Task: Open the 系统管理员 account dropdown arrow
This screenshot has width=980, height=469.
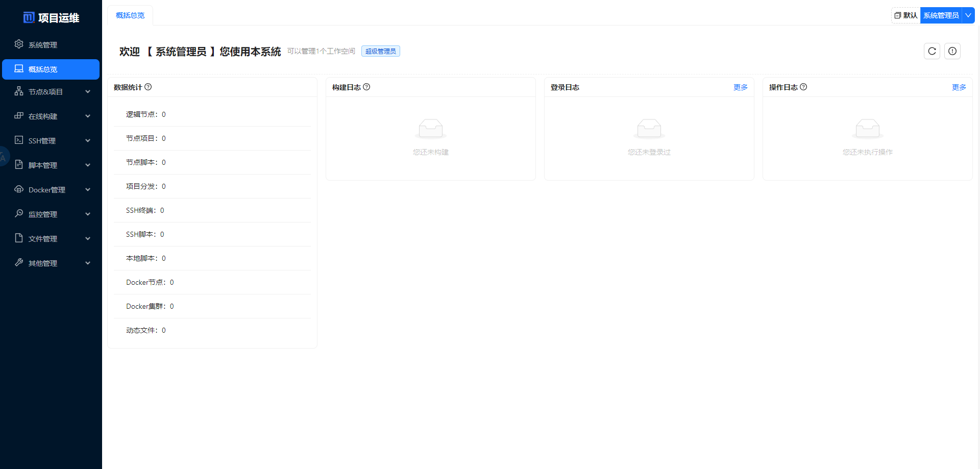Action: (968, 15)
